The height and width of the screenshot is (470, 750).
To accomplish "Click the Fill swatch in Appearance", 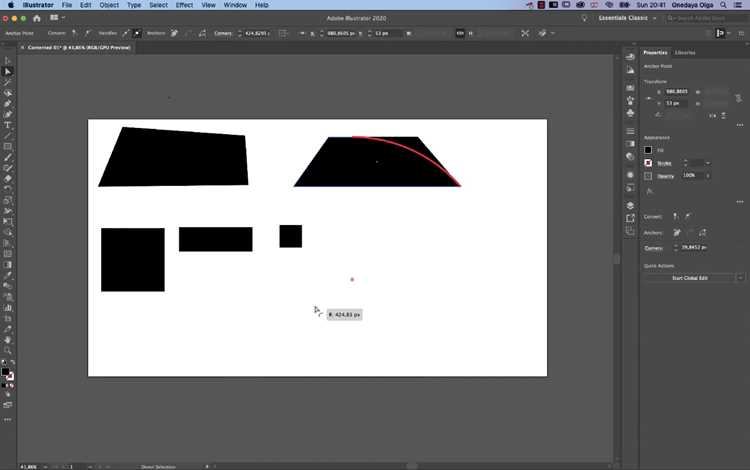I will pos(648,150).
